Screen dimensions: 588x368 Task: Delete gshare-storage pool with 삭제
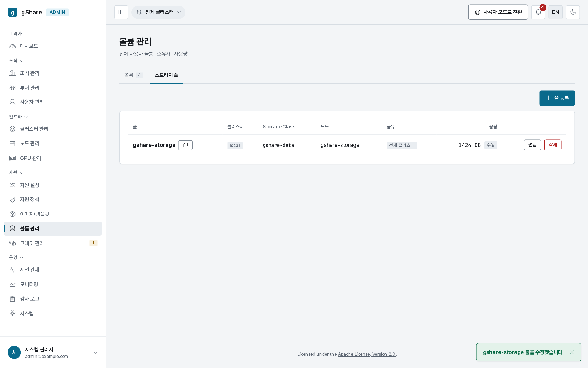553,145
